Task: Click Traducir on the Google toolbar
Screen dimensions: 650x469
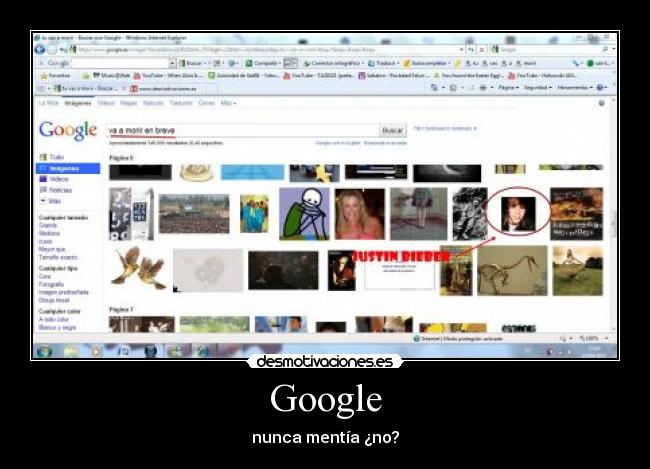Action: 382,63
